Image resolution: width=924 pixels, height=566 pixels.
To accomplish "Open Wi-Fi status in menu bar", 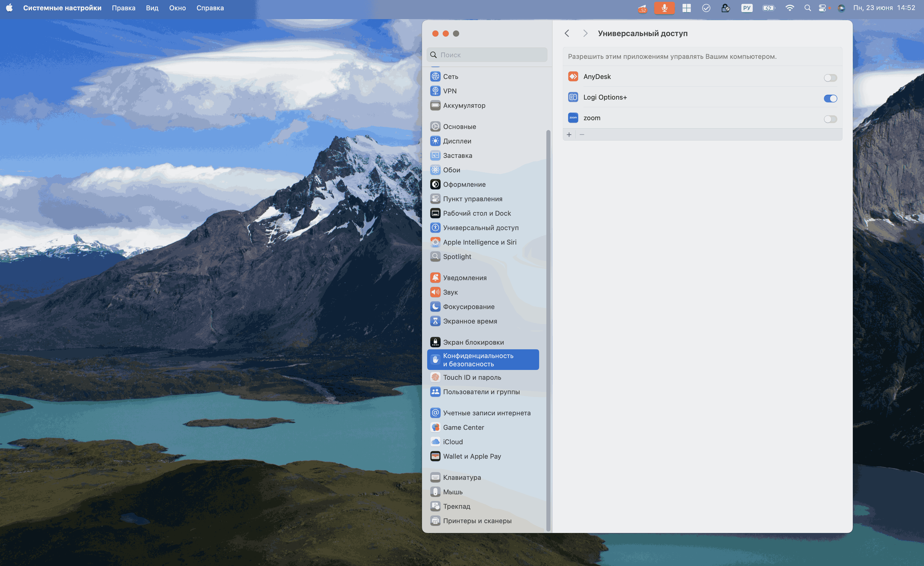I will (789, 8).
